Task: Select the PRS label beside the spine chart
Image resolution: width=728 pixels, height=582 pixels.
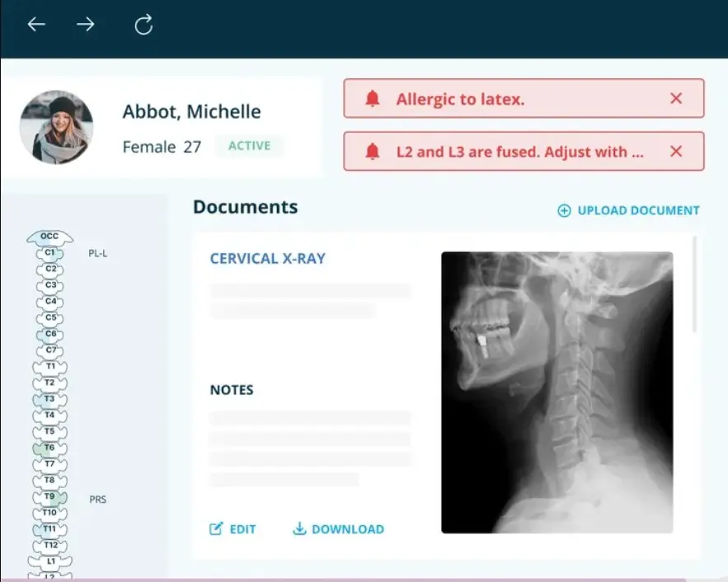Action: tap(97, 499)
